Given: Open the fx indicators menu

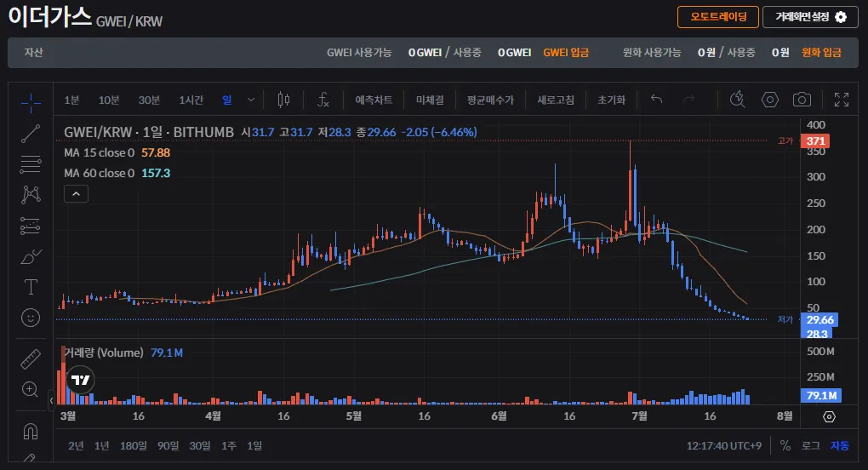Looking at the screenshot, I should [x=323, y=100].
